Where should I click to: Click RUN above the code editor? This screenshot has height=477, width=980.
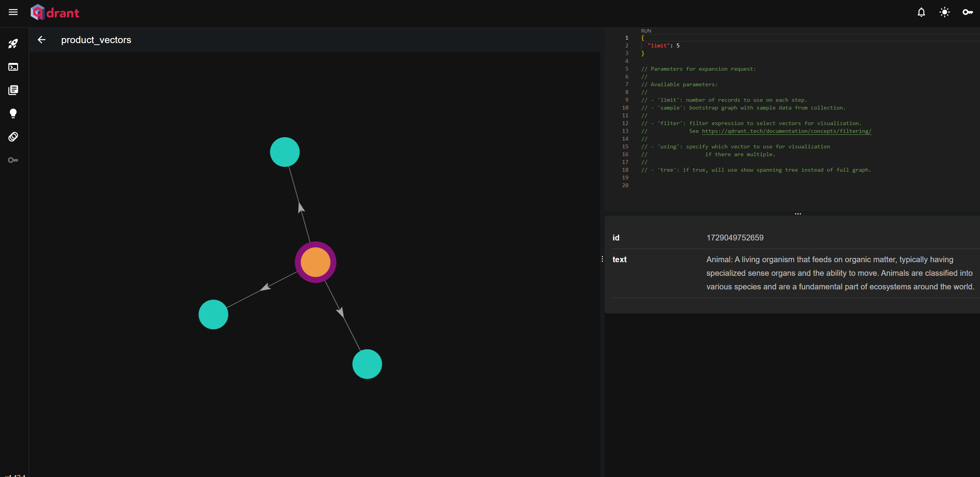[x=646, y=31]
